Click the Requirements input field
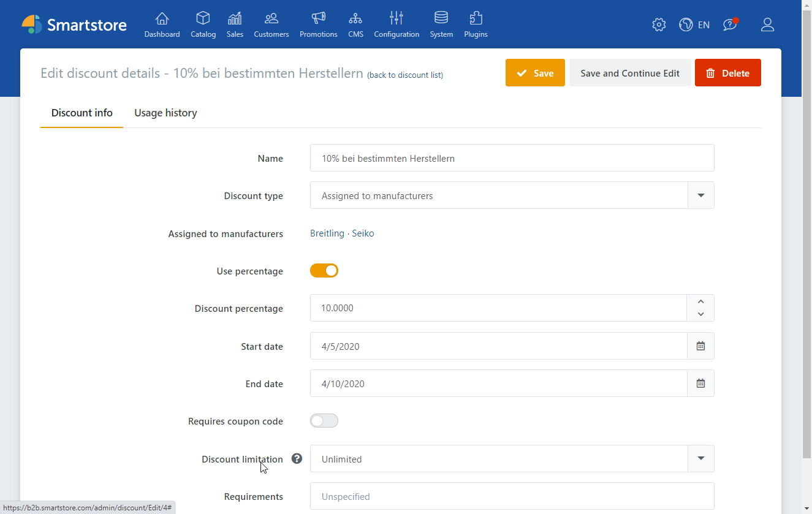This screenshot has width=812, height=514. pyautogui.click(x=512, y=496)
